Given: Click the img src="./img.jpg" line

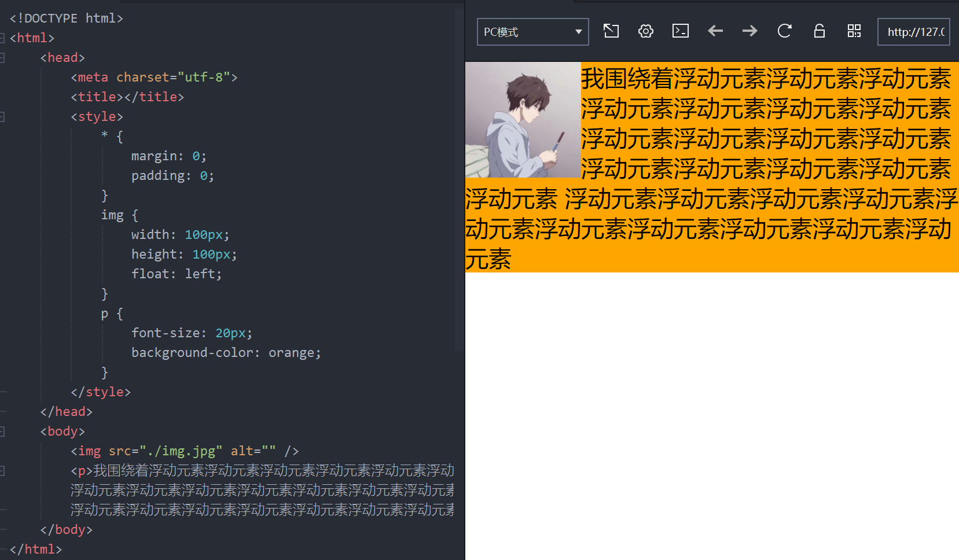Looking at the screenshot, I should tap(185, 451).
